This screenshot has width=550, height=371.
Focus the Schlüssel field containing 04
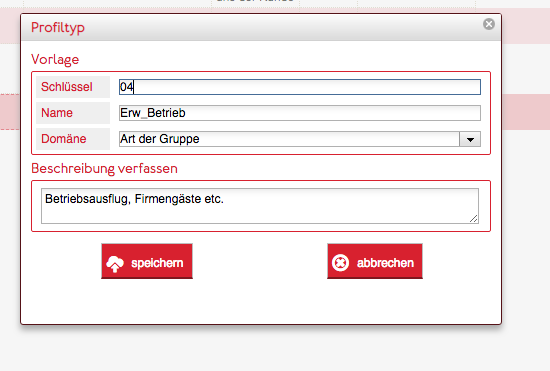[x=300, y=87]
